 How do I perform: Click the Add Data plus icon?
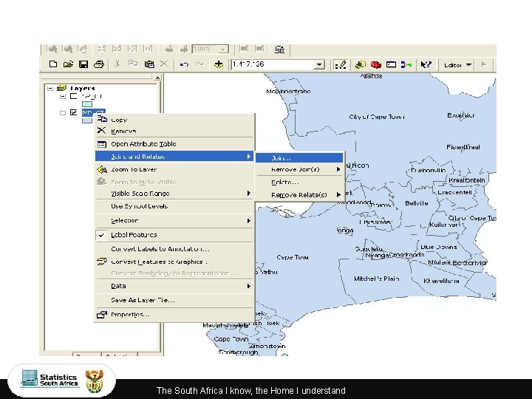pos(219,64)
